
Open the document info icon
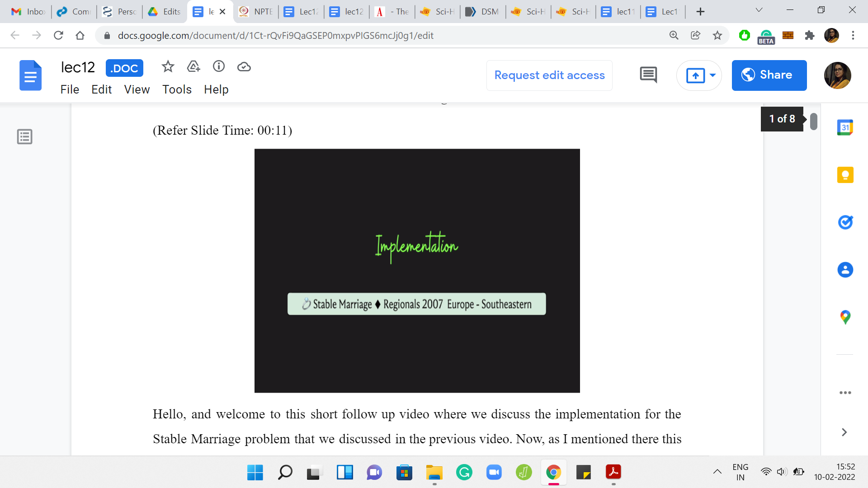(219, 67)
